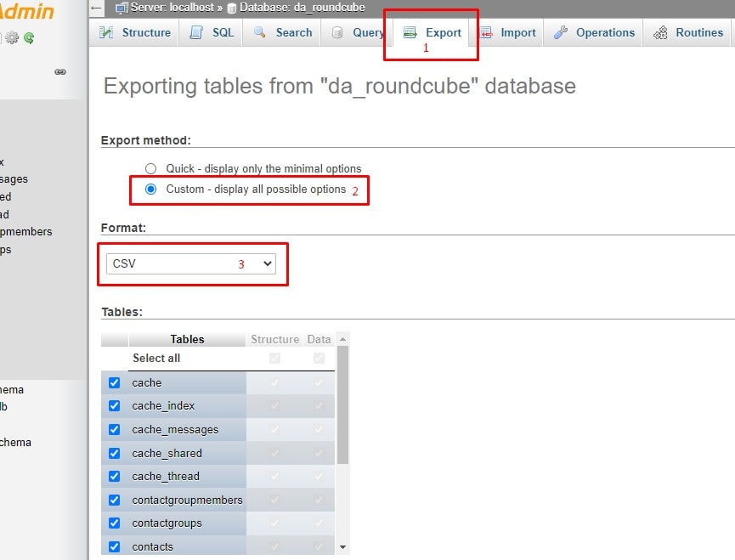This screenshot has width=735, height=560.
Task: Uncheck the contacts table checkbox
Action: pos(115,547)
